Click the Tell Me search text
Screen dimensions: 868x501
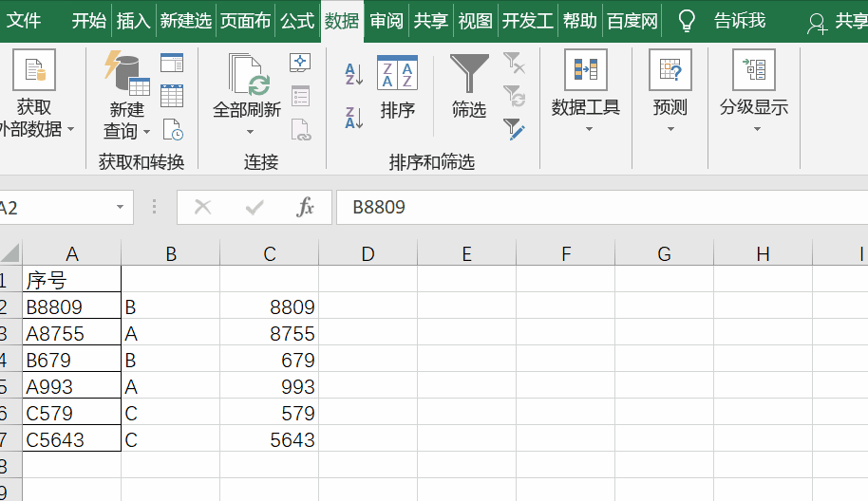(x=740, y=21)
